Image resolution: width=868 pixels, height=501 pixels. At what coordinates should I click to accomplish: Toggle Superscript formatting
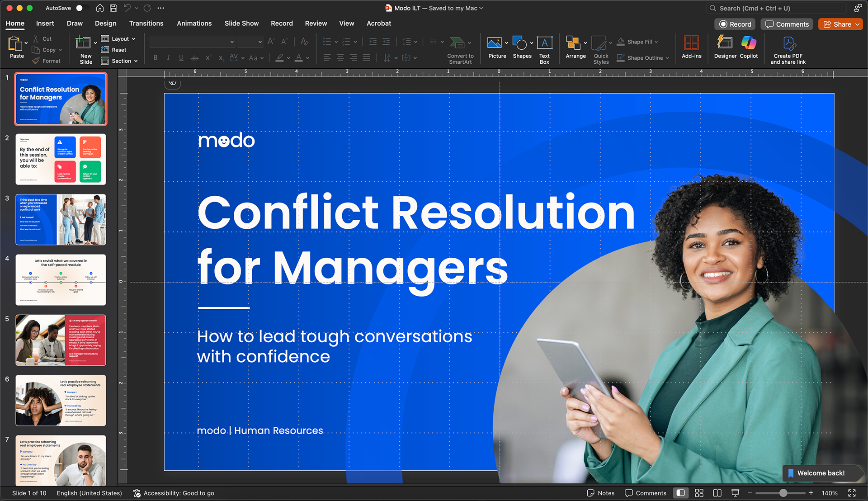[x=208, y=57]
